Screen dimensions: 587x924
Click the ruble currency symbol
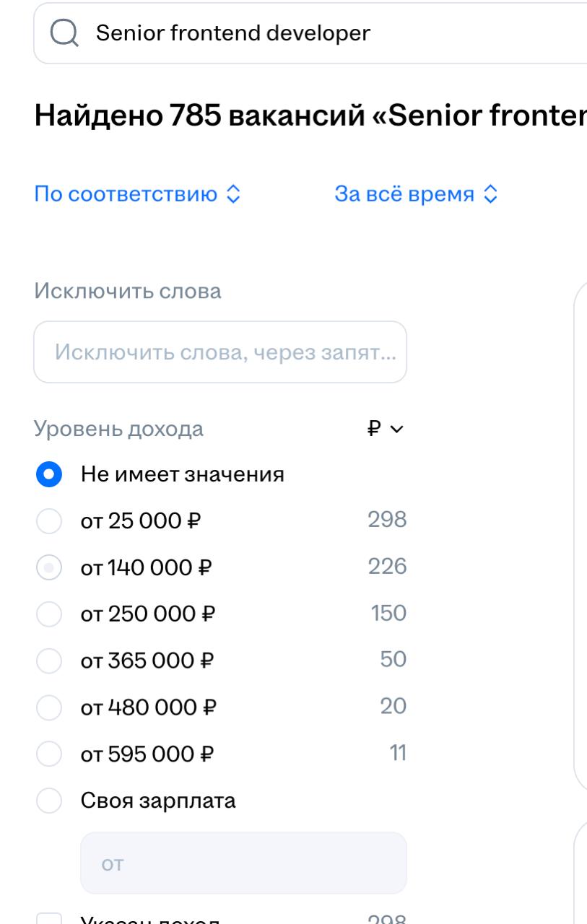pyautogui.click(x=374, y=429)
